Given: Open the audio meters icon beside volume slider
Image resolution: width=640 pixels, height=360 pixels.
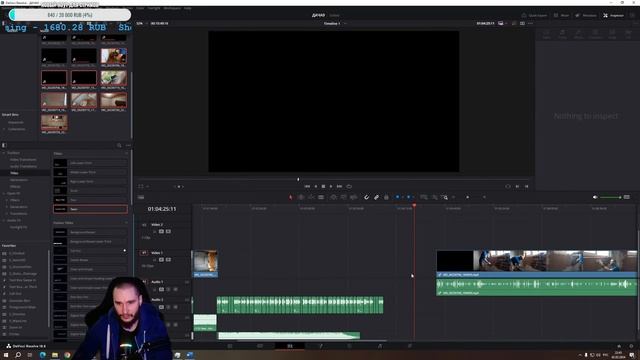Looking at the screenshot, I should (627, 197).
